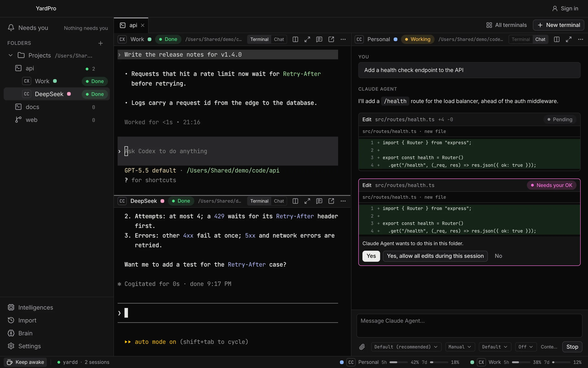Open the docs folder item
Image resolution: width=588 pixels, height=368 pixels.
click(x=57, y=107)
